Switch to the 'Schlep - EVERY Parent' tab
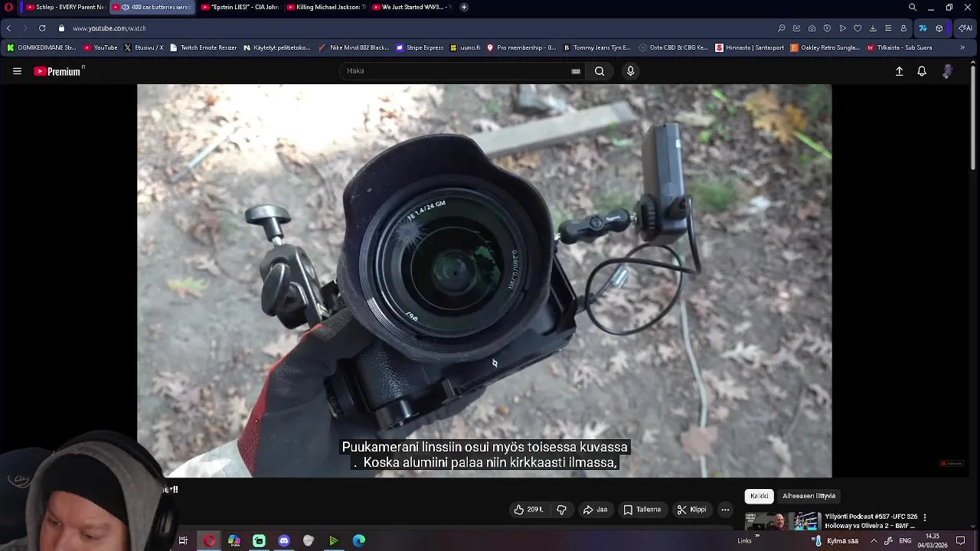This screenshot has width=980, height=551. pyautogui.click(x=64, y=7)
